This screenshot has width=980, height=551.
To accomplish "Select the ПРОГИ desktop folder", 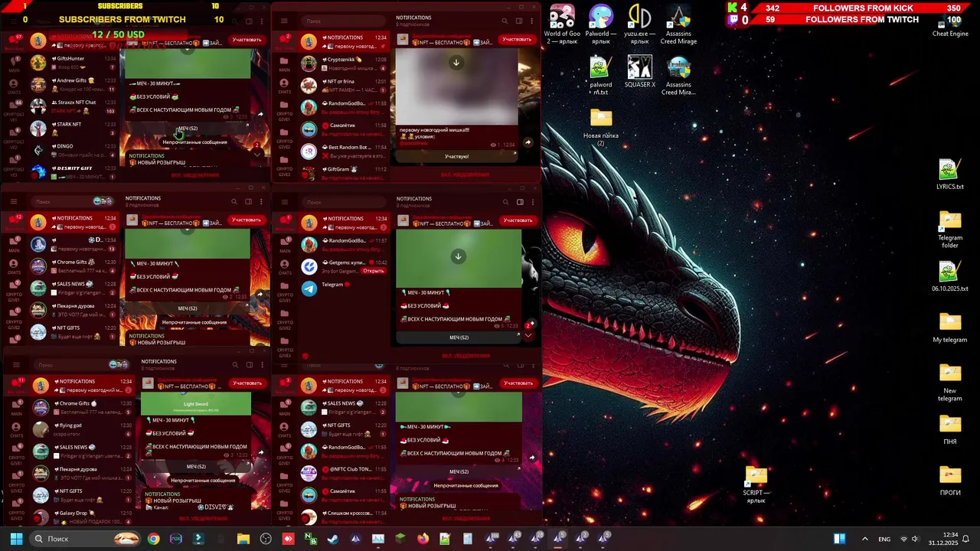I will point(949,481).
